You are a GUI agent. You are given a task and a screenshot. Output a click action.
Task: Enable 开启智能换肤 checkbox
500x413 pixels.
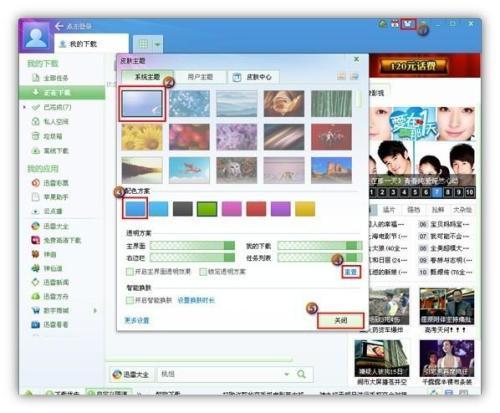pos(130,300)
